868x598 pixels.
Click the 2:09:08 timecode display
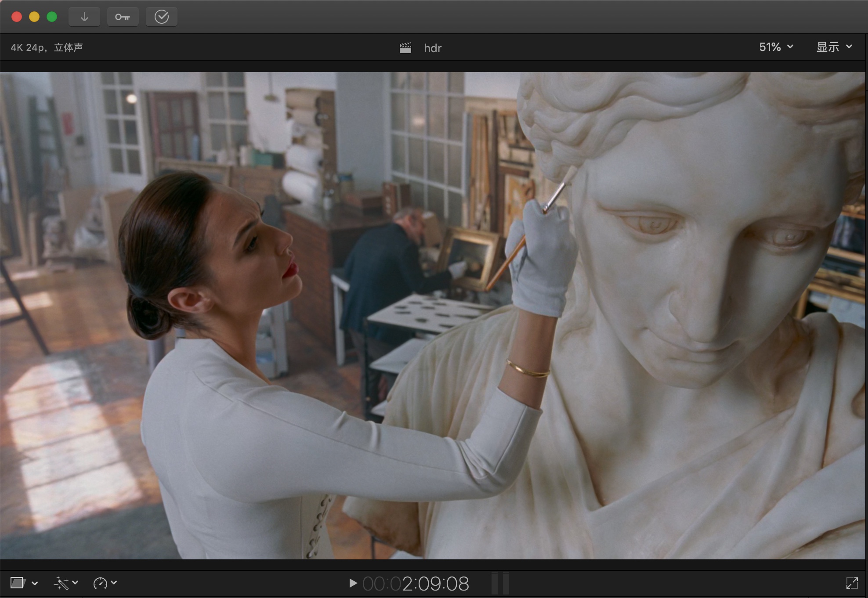416,584
